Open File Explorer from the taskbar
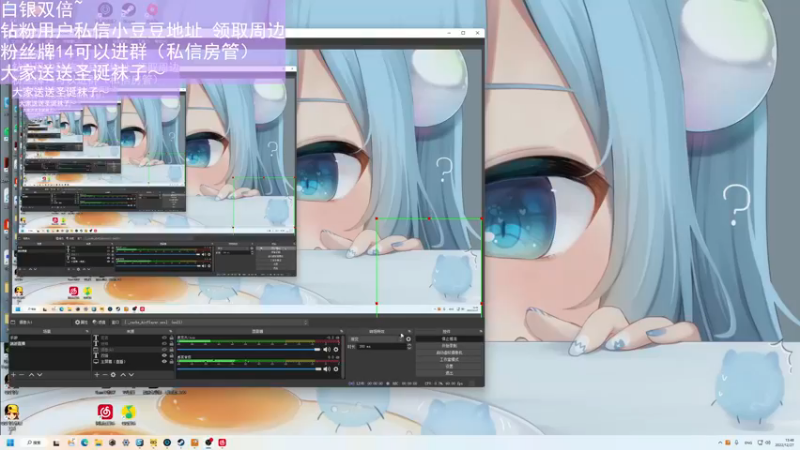This screenshot has height=450, width=800. click(98, 442)
